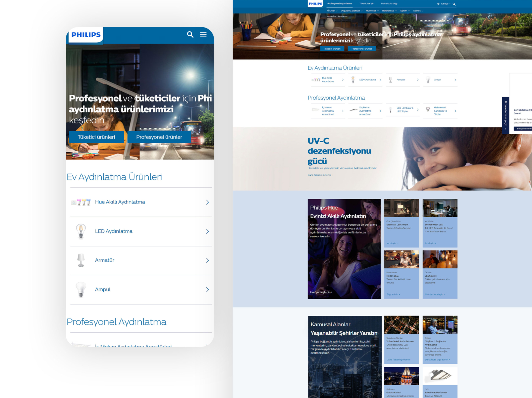Open the Destek dropdown menu
532x398 pixels.
pos(418,11)
